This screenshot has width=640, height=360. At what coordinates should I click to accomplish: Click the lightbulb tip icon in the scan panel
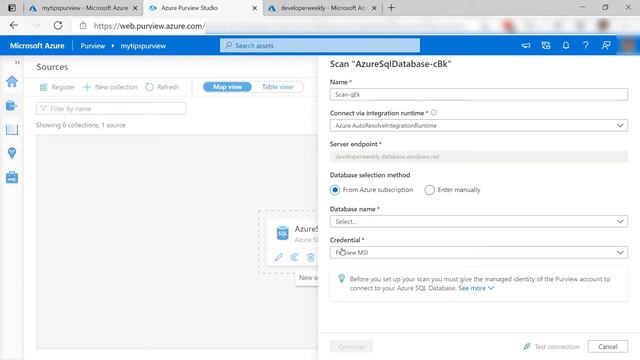click(x=342, y=279)
